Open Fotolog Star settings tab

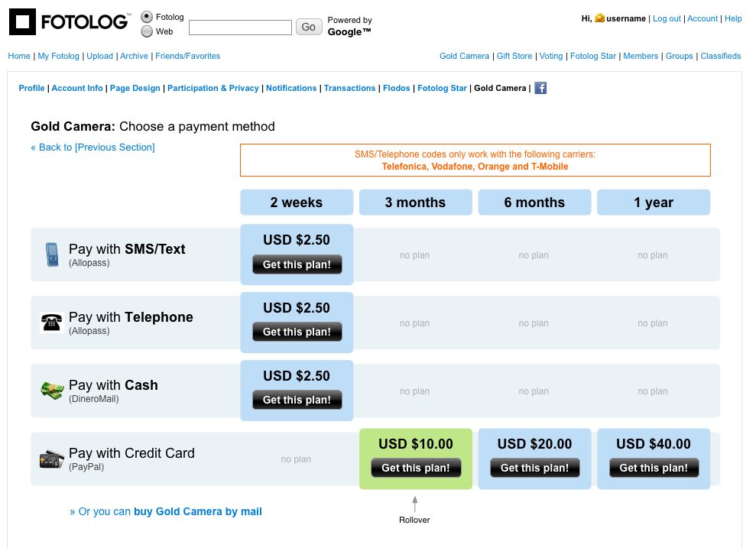pos(442,88)
